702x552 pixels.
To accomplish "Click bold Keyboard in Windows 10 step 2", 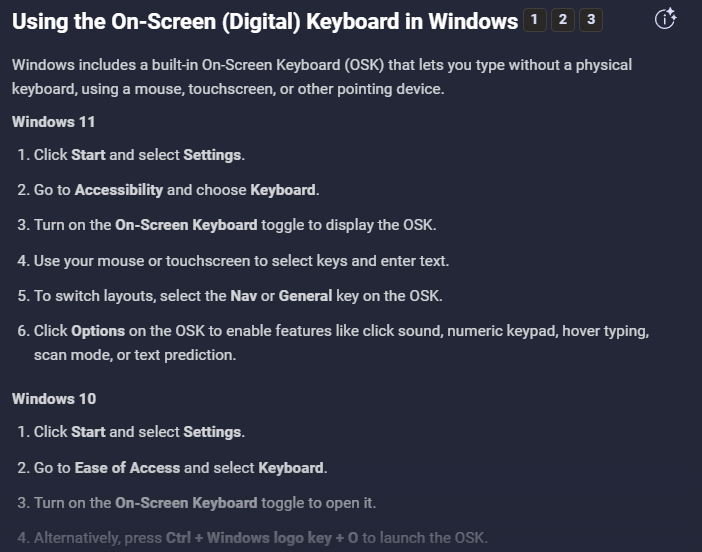I will coord(291,468).
